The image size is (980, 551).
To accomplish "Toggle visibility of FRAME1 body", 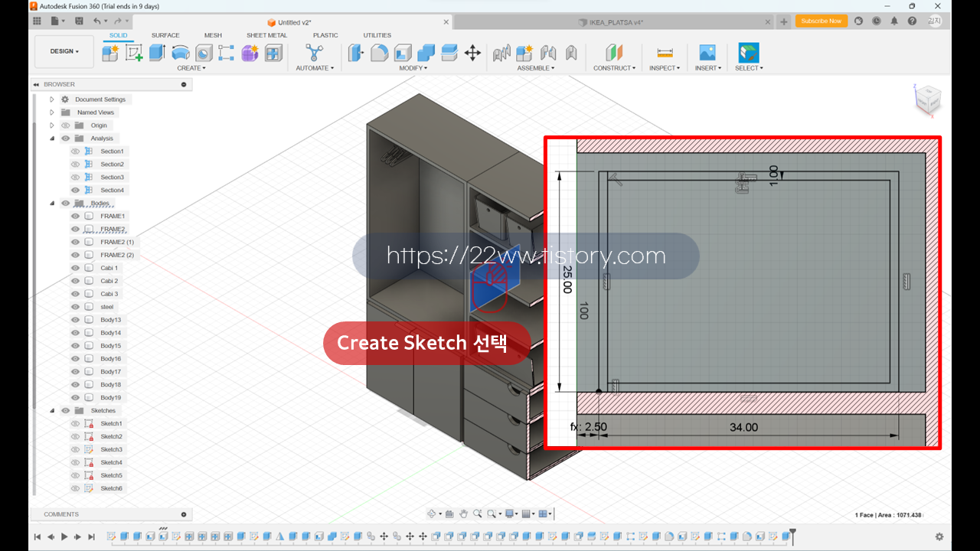I will click(x=75, y=216).
